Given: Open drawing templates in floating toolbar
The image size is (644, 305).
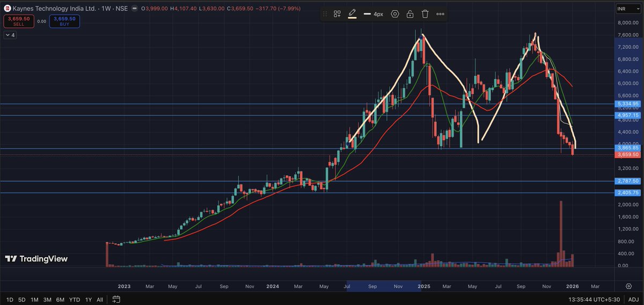Looking at the screenshot, I should pos(337,14).
